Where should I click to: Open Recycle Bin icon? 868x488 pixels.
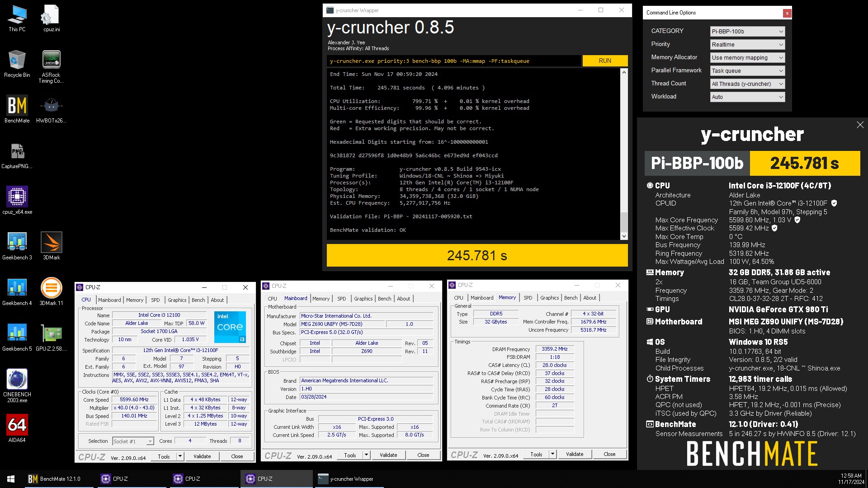click(x=17, y=64)
